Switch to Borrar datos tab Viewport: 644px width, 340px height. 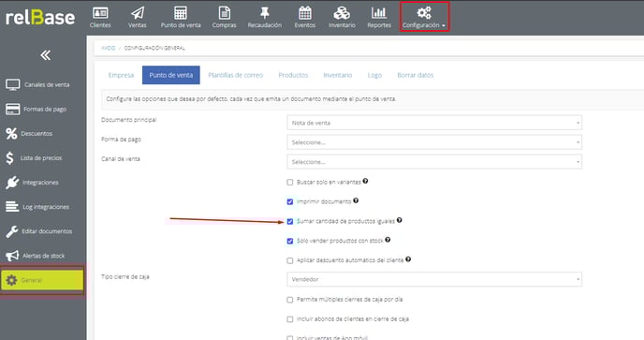(x=416, y=75)
